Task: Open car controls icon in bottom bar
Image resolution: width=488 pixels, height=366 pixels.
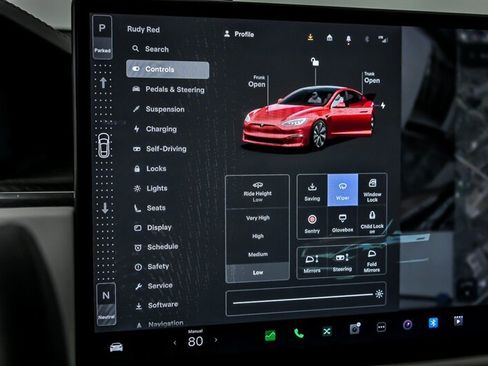Action: pos(116,347)
